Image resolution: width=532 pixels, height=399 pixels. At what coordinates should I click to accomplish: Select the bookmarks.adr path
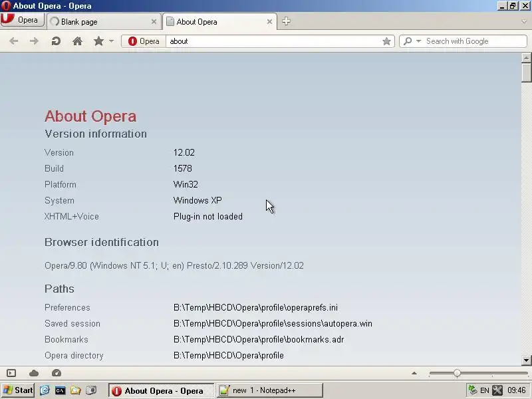point(259,340)
